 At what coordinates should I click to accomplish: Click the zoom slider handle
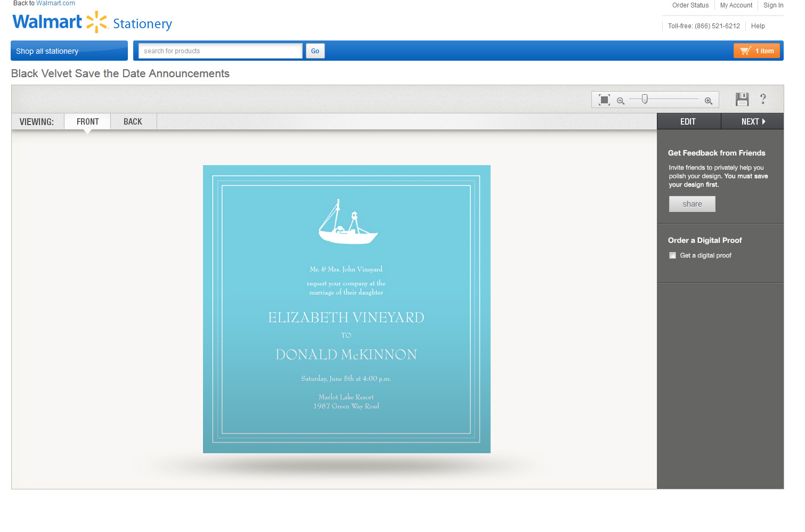tap(645, 99)
